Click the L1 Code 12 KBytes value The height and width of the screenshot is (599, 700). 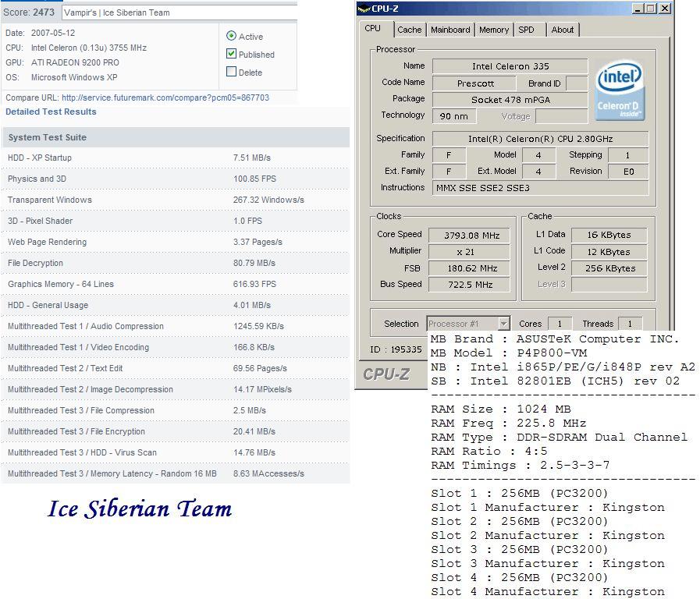(x=609, y=252)
